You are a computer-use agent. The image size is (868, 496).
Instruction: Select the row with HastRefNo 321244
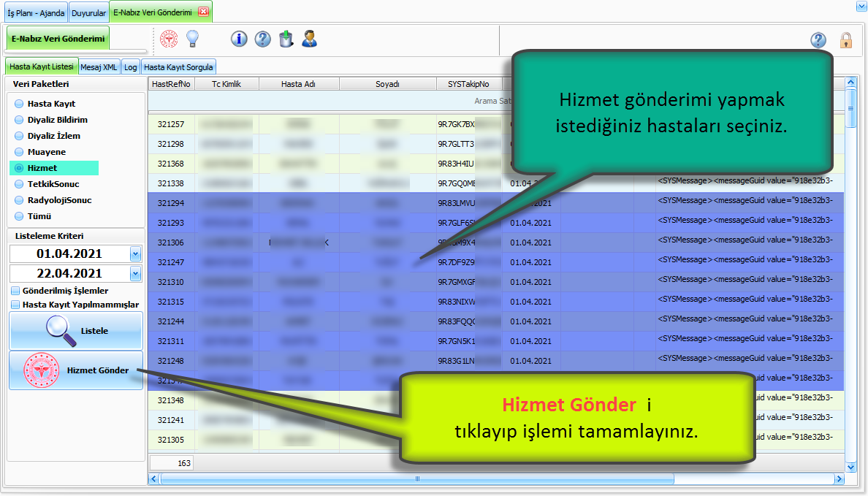(496, 321)
